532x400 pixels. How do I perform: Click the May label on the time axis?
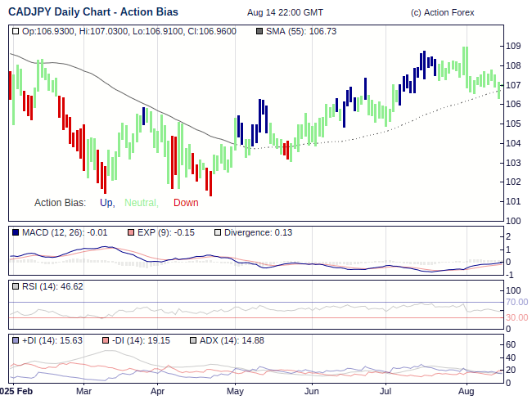pos(235,391)
